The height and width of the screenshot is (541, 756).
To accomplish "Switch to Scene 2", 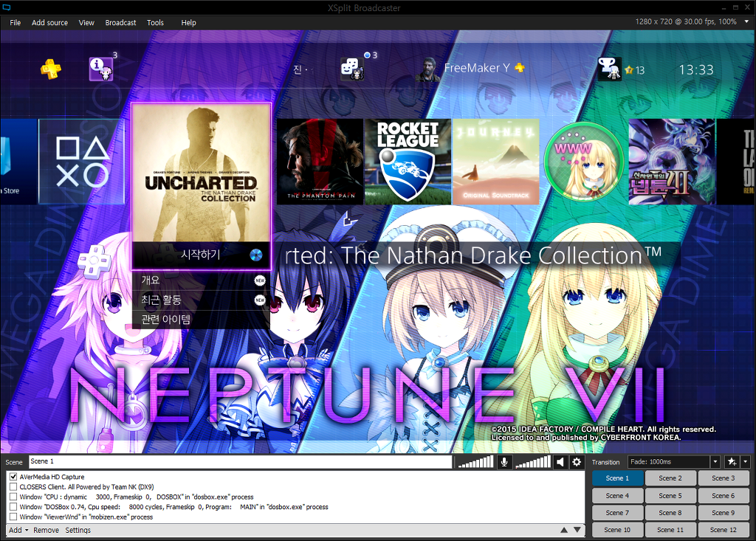I will (x=670, y=478).
